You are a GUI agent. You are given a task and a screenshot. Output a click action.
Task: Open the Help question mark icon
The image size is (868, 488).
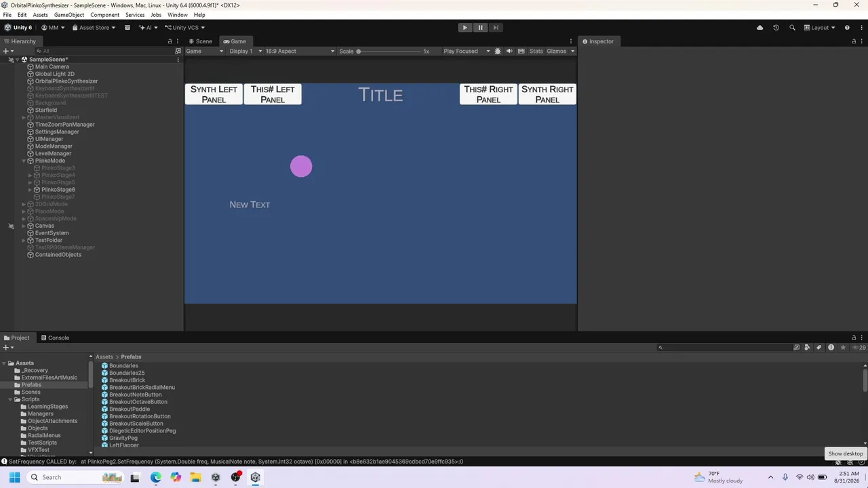(847, 28)
